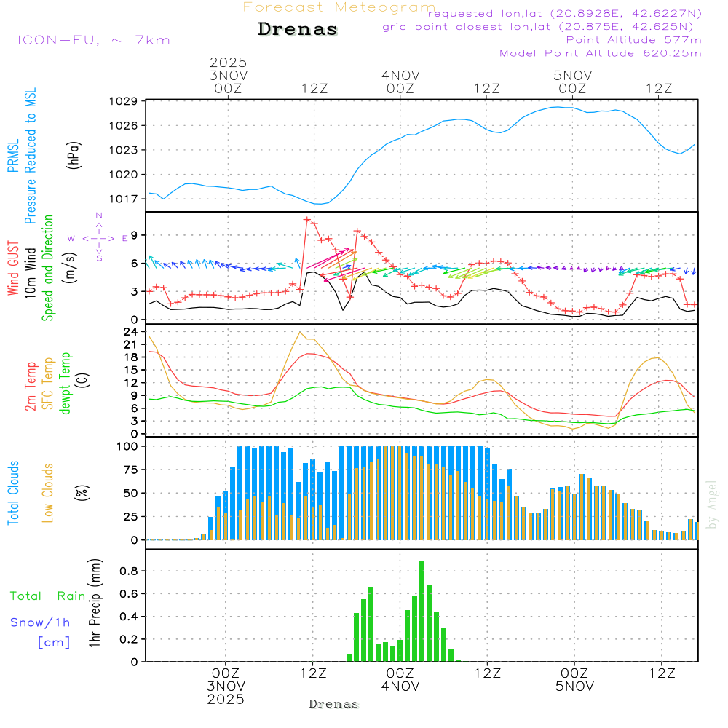Click the 'by Angel' watermark text
This screenshot has height=728, width=728.
point(712,505)
